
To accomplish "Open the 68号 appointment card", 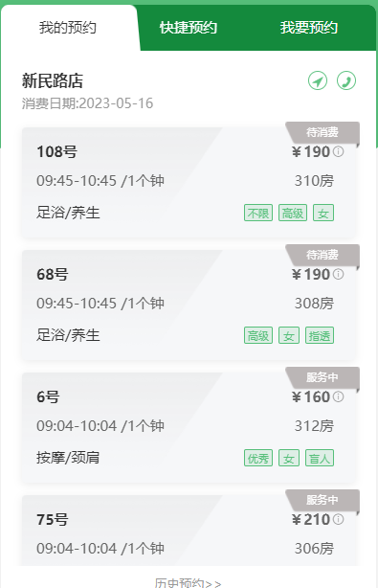I will 190,305.
